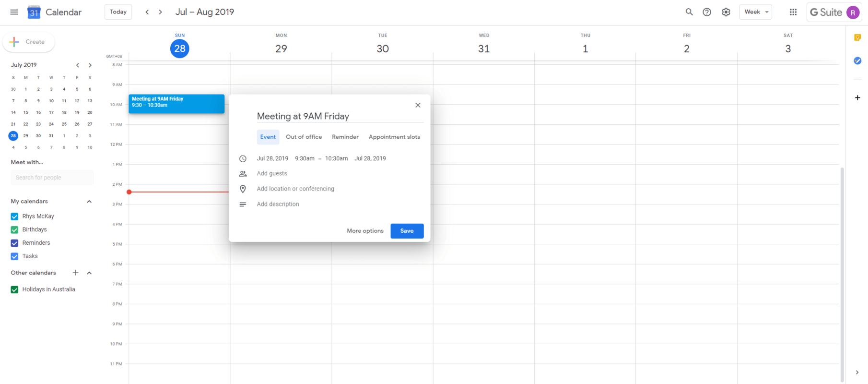868x384 pixels.
Task: Click the Calendar logo icon
Action: pos(34,12)
